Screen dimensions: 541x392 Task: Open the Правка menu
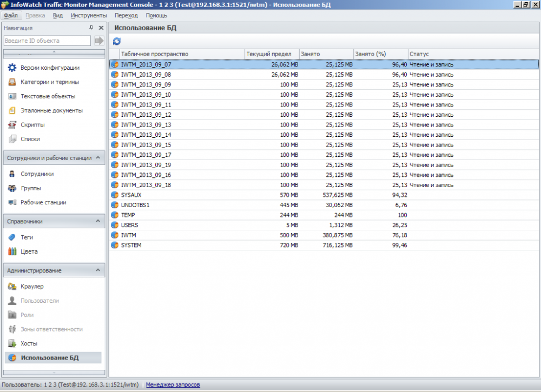pyautogui.click(x=35, y=16)
